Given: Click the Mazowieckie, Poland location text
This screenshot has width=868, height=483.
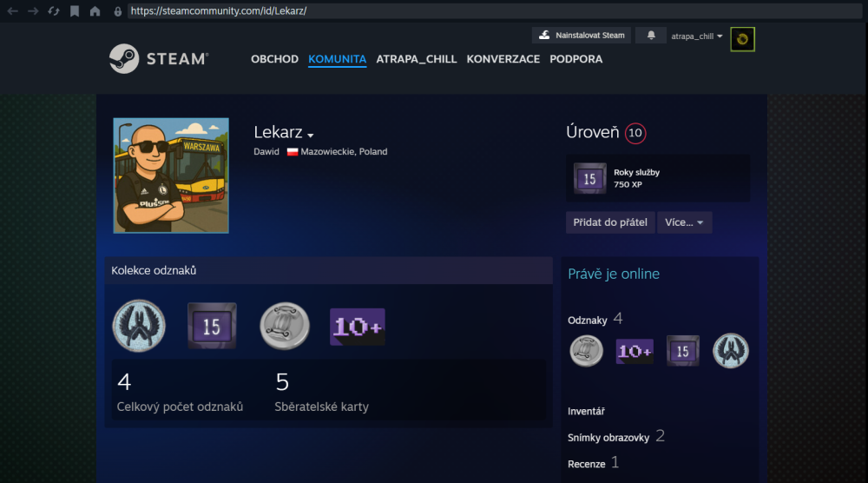Looking at the screenshot, I should pyautogui.click(x=344, y=152).
